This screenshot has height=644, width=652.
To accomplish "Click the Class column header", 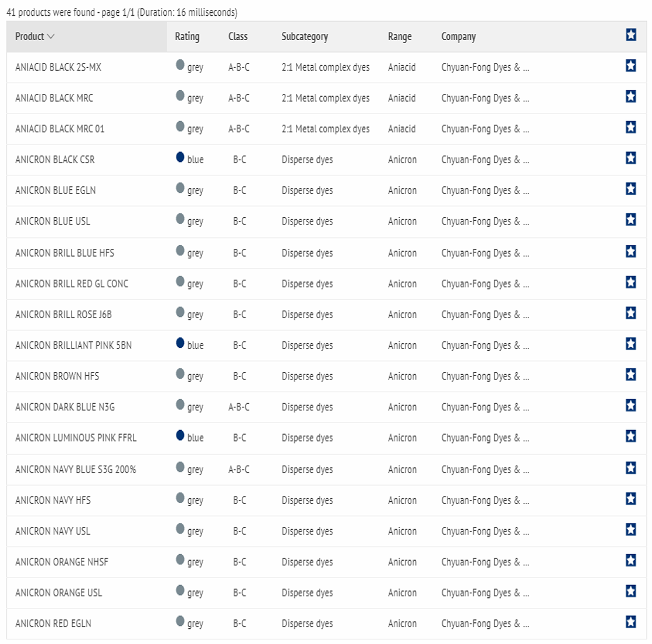I will [238, 37].
